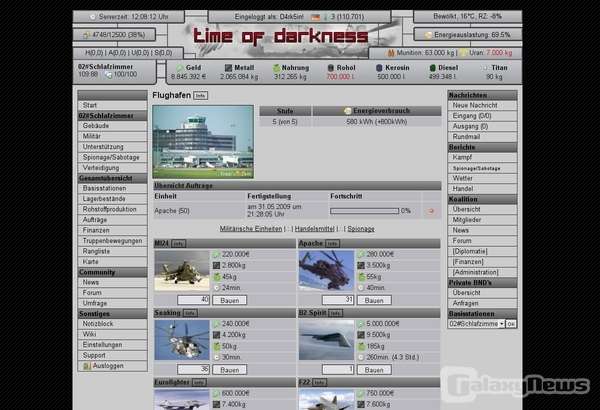Open Wetter report
The width and height of the screenshot is (600, 410).
483,178
